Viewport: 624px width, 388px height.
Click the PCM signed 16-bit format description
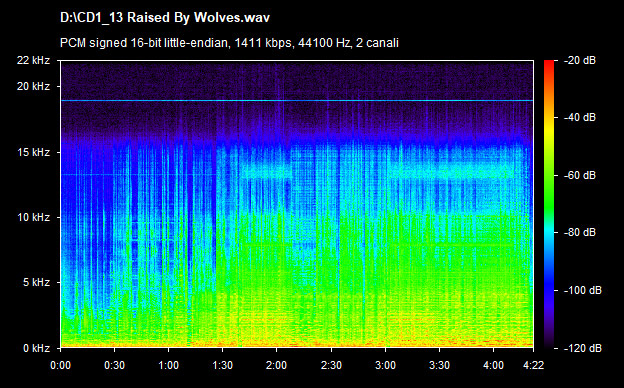229,43
